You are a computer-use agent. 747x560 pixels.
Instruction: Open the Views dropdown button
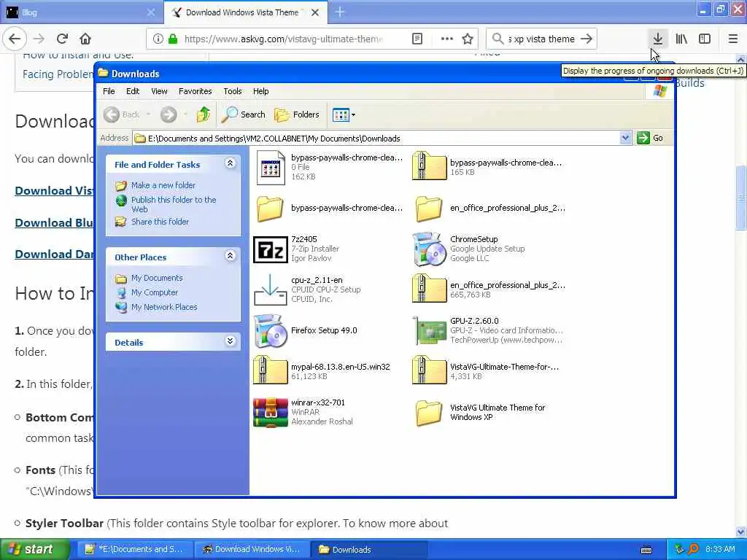pos(344,114)
